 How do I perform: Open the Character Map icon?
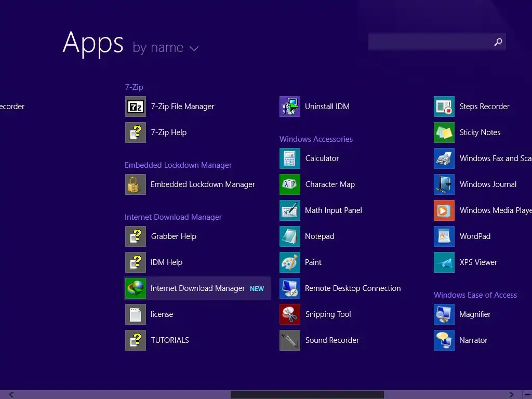pyautogui.click(x=290, y=184)
